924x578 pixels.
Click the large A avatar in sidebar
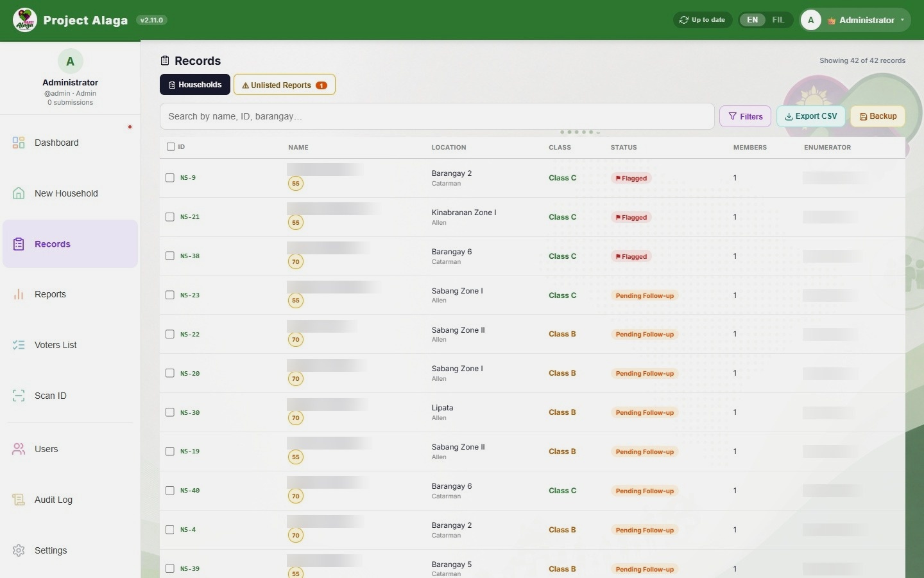[x=71, y=61]
